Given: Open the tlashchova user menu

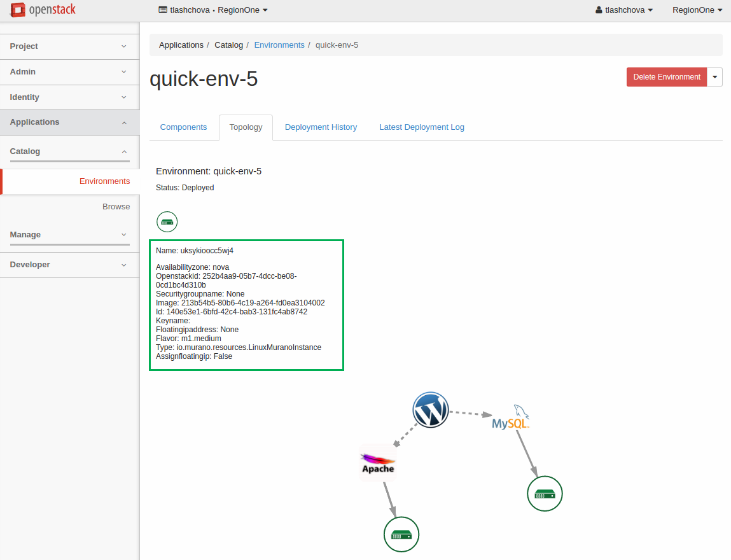Looking at the screenshot, I should pos(623,10).
